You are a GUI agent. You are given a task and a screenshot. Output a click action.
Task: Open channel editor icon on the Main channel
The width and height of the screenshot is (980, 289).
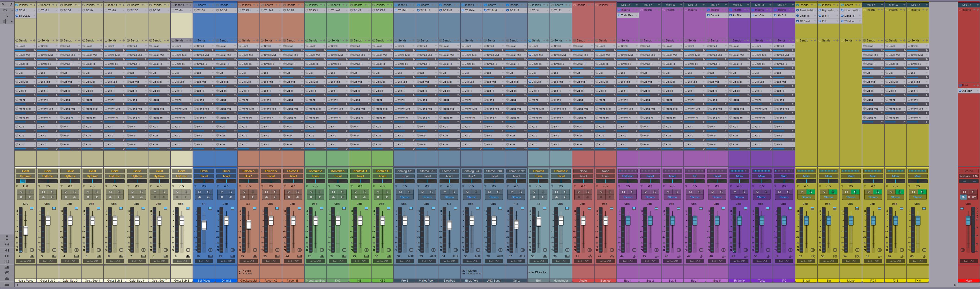(x=963, y=250)
